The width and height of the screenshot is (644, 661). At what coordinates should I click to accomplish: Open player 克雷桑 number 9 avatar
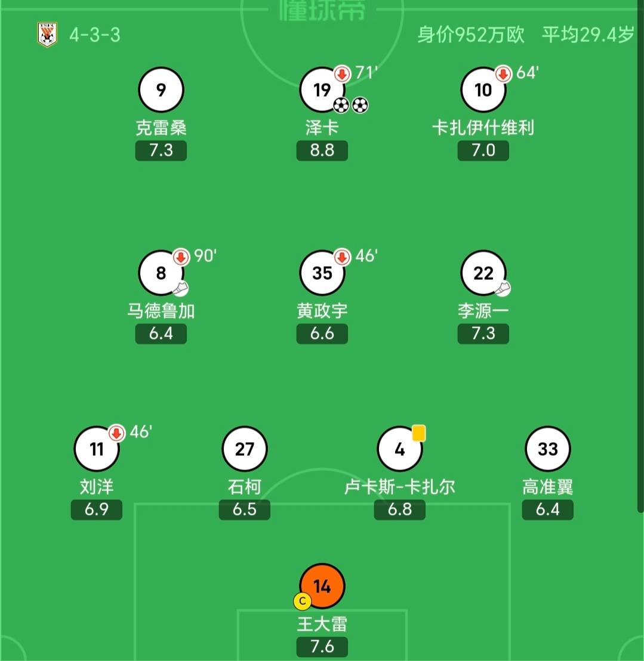(x=161, y=90)
